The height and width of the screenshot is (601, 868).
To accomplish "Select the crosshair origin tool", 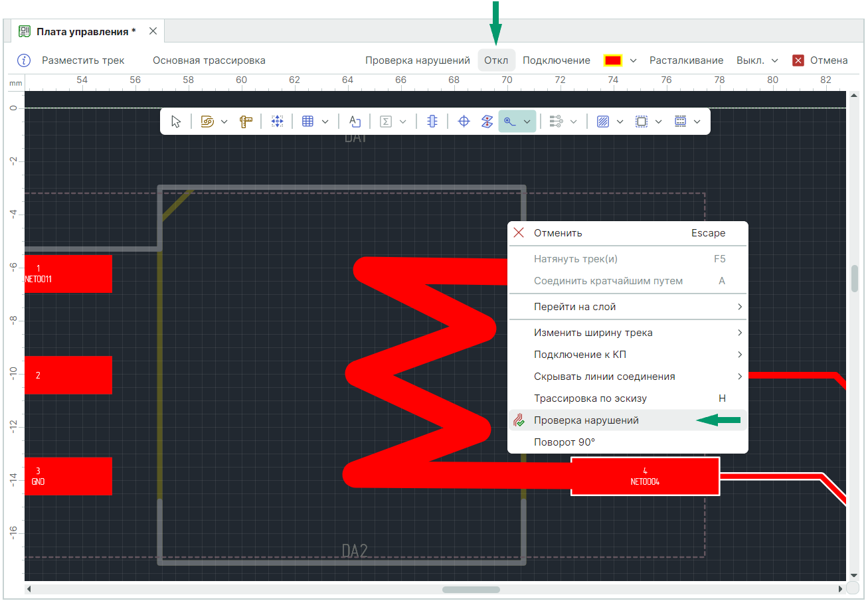I will [465, 122].
